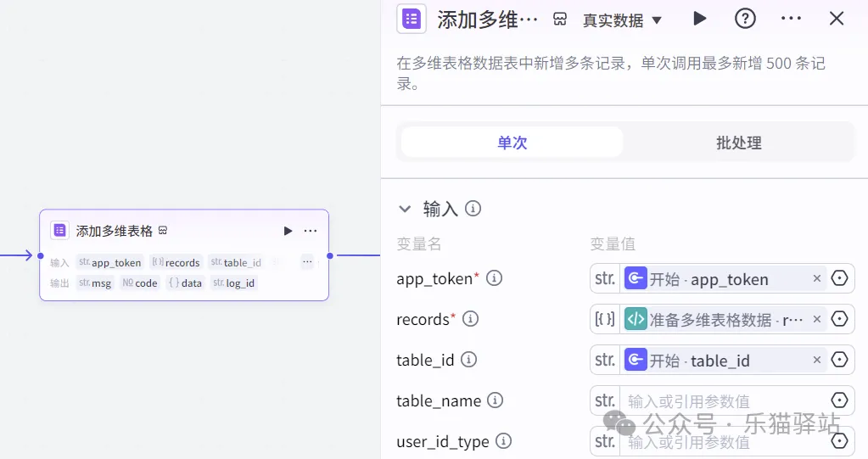The height and width of the screenshot is (459, 868).
Task: Clear the records referenced value
Action: (x=816, y=319)
